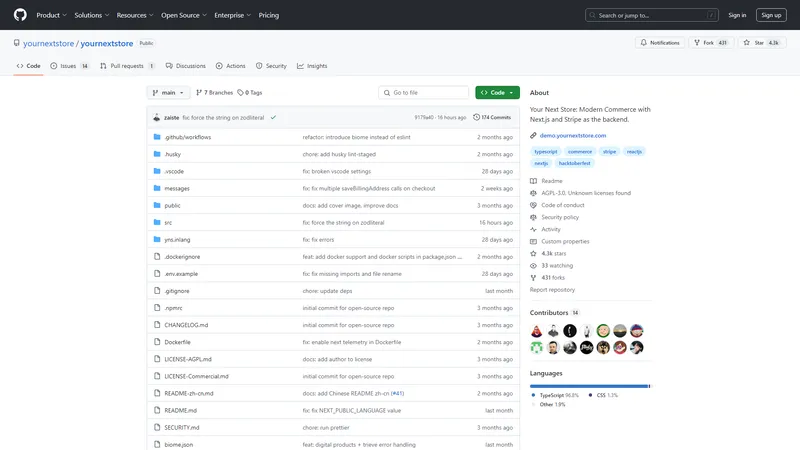Click the watching eye icon

(533, 265)
